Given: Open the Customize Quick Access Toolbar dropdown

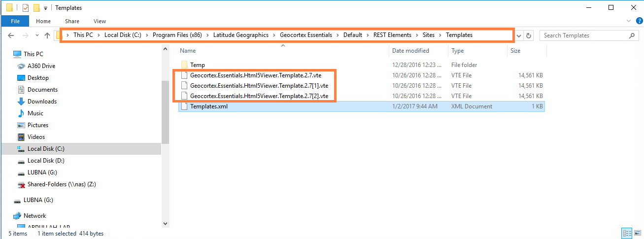Looking at the screenshot, I should [x=45, y=8].
